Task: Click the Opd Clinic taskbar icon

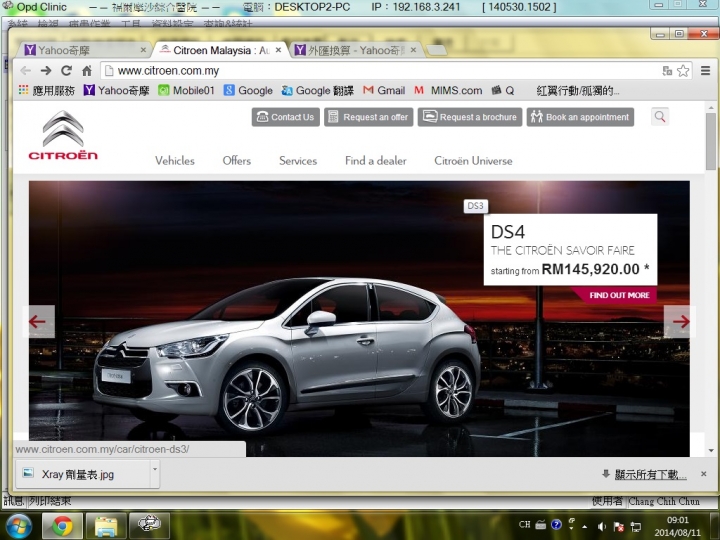Action: click(x=149, y=526)
